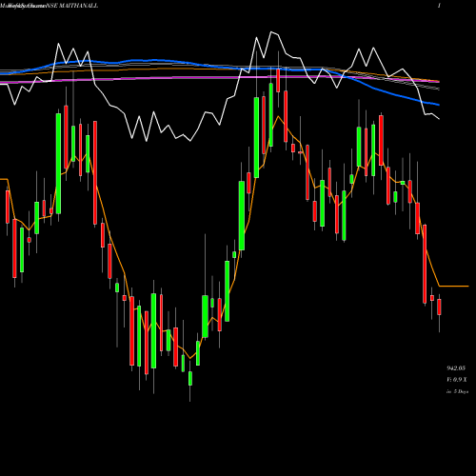Click the V: 0.9 X volume label
Image resolution: width=476 pixels, height=476 pixels.
457,380
